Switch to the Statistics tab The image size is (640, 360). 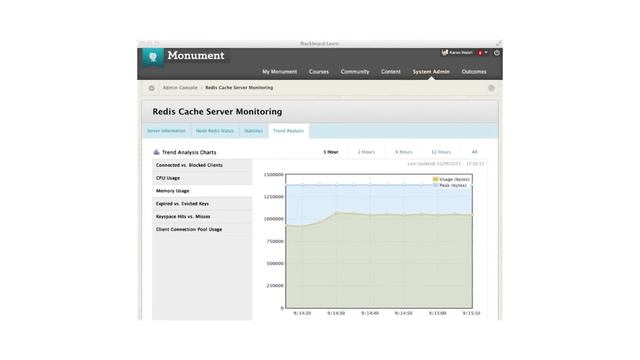pos(253,131)
